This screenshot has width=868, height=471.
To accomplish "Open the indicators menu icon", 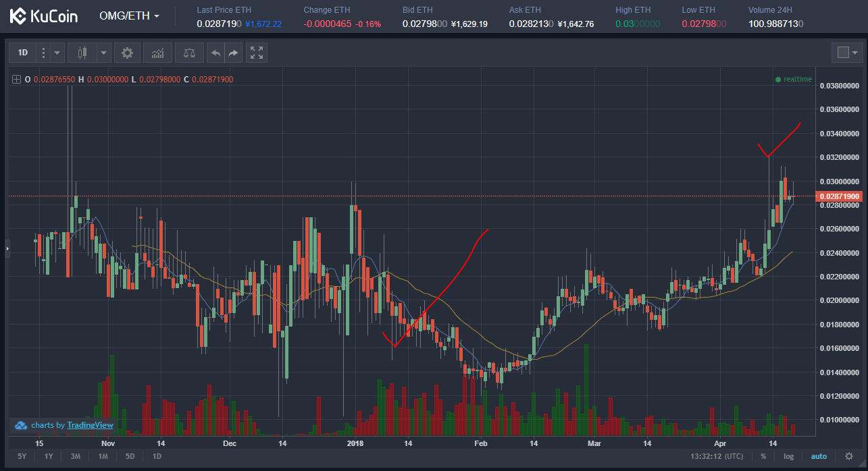I will click(157, 53).
